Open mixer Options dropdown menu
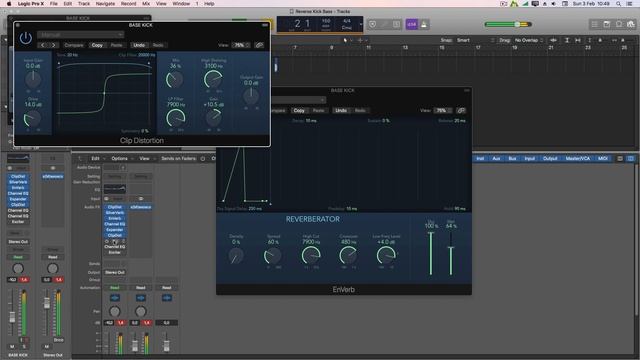Viewport: 640px width, 360px height. (122, 158)
